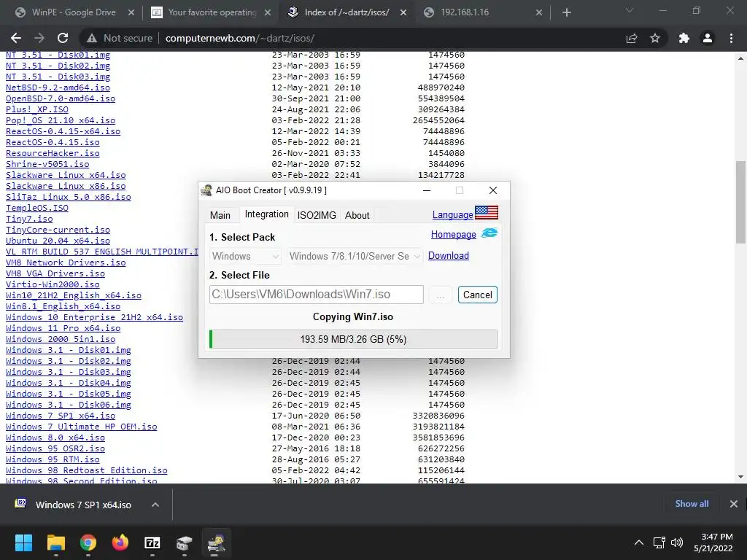Open OpenBSD-7.0-amd64.iso link
This screenshot has height=560, width=747.
click(61, 98)
